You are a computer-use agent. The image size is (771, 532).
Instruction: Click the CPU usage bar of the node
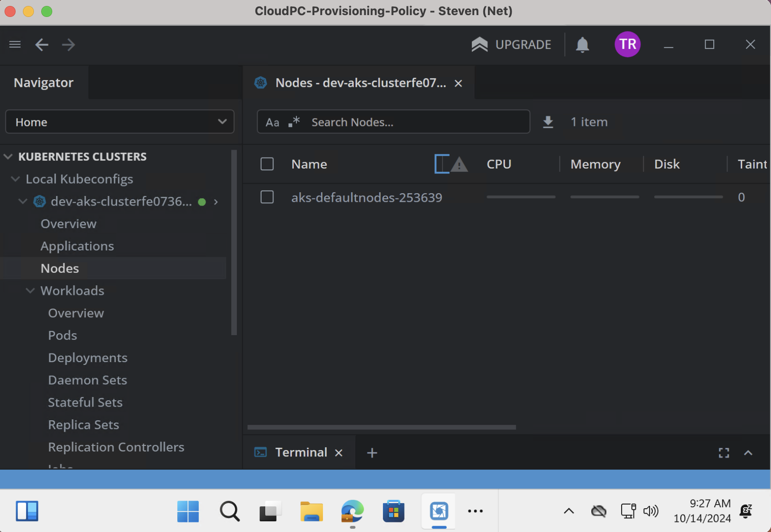pyautogui.click(x=521, y=197)
